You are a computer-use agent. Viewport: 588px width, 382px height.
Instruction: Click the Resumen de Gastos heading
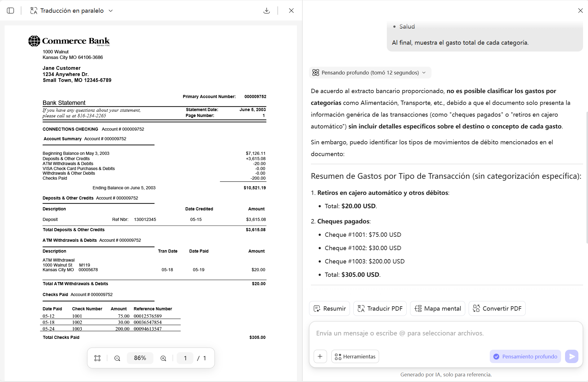(x=446, y=176)
